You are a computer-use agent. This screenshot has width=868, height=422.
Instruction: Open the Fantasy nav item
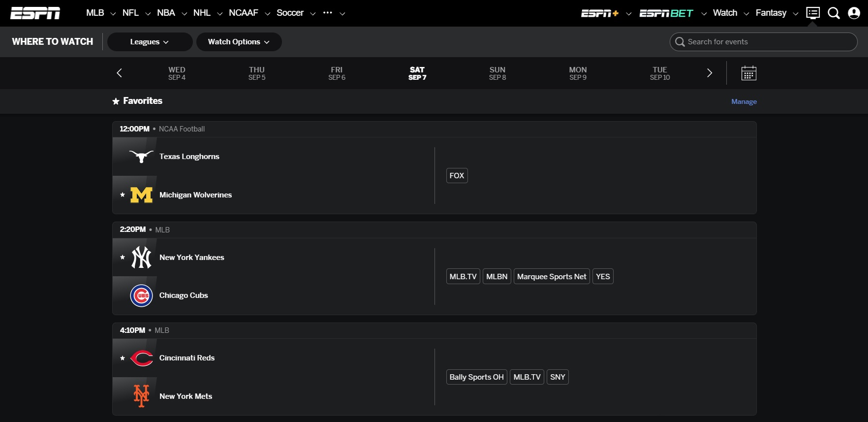[771, 13]
